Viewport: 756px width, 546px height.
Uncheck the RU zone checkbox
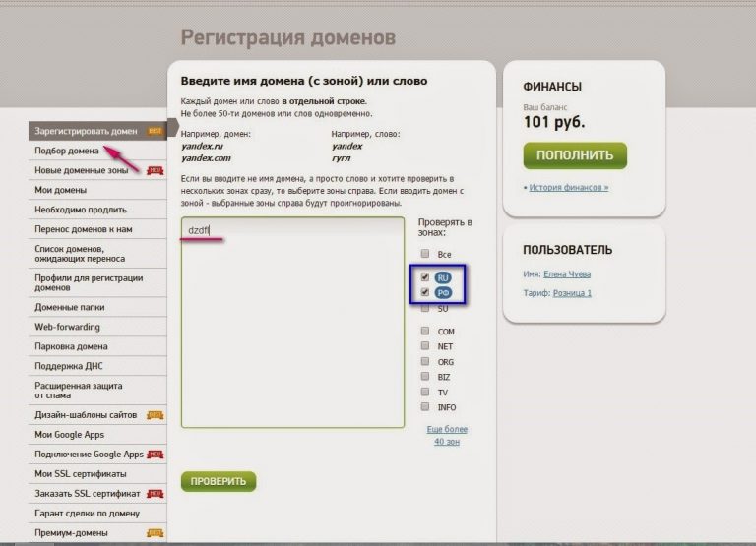click(x=425, y=277)
